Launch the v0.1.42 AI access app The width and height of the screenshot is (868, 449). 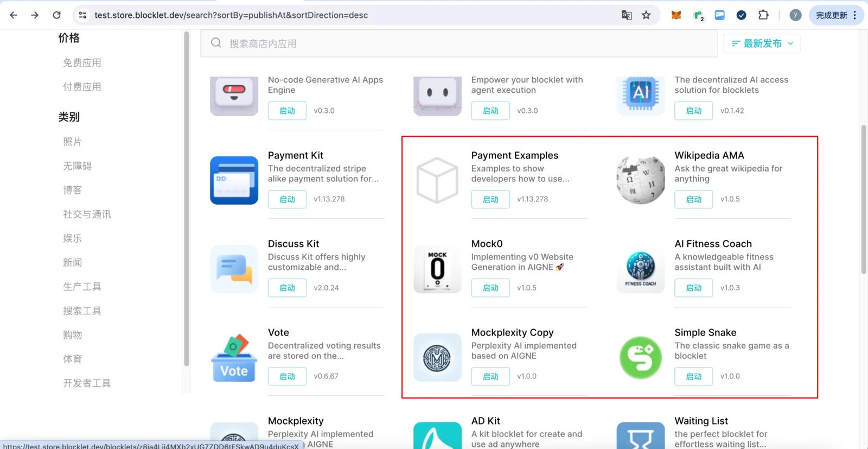click(x=694, y=111)
